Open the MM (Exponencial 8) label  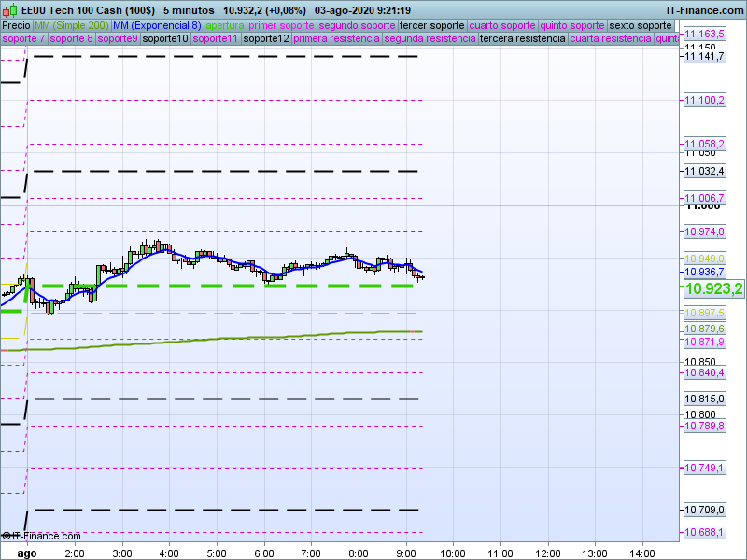[x=157, y=25]
